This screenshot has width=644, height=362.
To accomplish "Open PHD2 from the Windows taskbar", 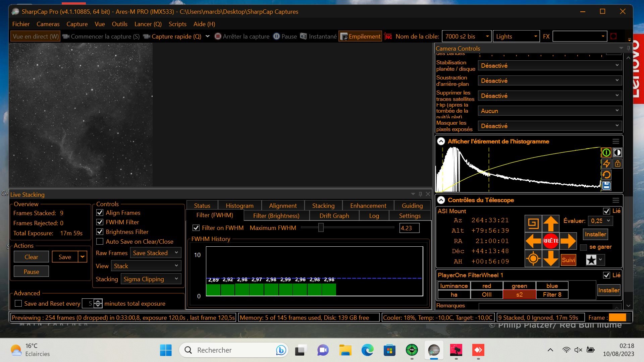I will (412, 350).
